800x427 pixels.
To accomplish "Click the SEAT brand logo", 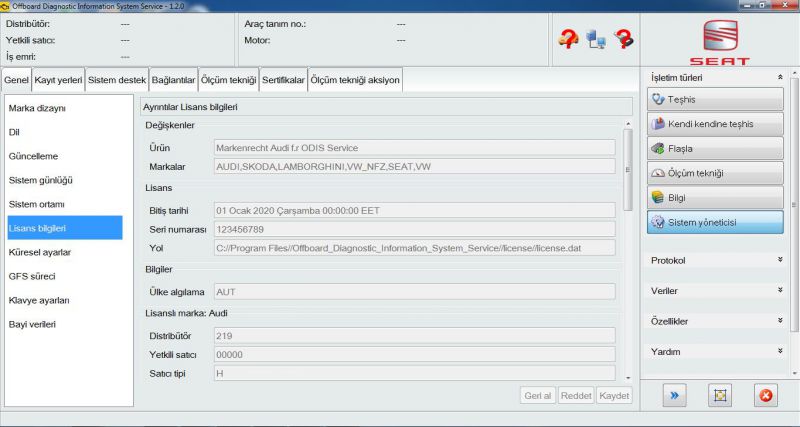I will [720, 43].
